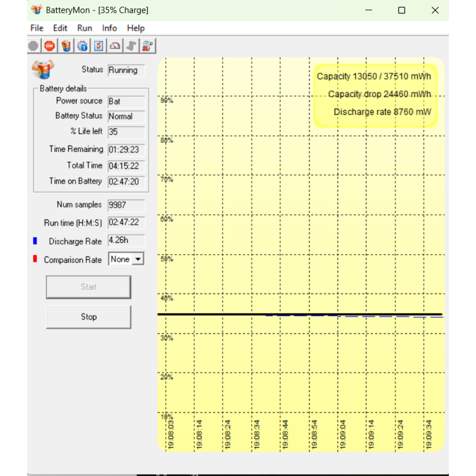Open the Edit menu
The image size is (476, 476).
coord(60,28)
